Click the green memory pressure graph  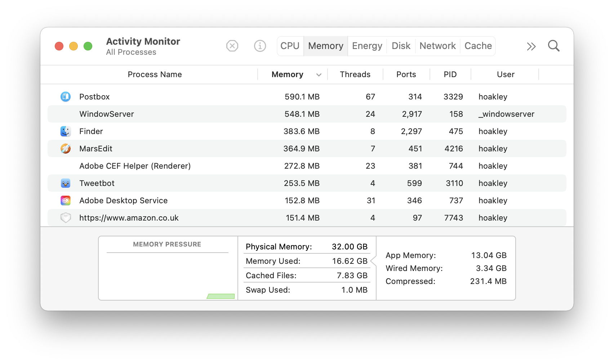(x=221, y=296)
